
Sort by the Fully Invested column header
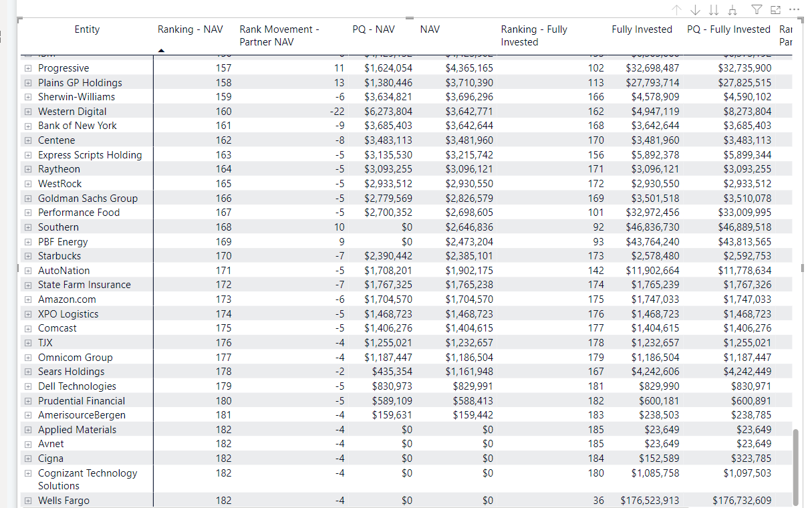(642, 29)
